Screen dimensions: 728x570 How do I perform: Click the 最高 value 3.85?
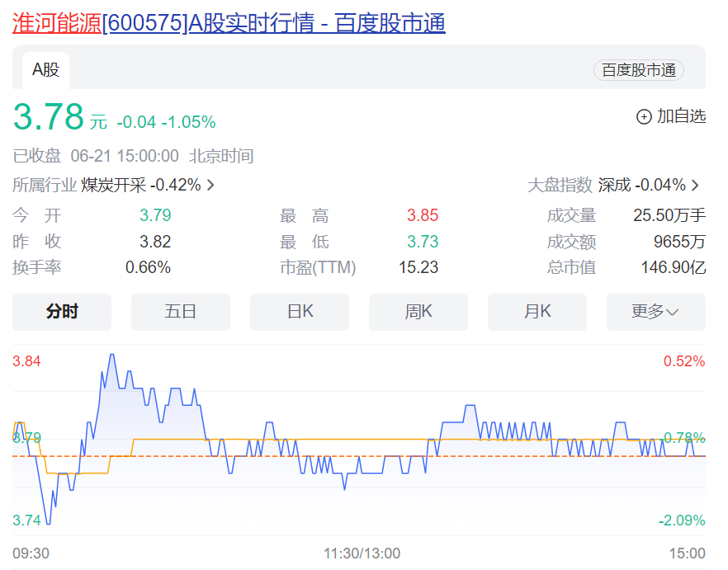(423, 215)
